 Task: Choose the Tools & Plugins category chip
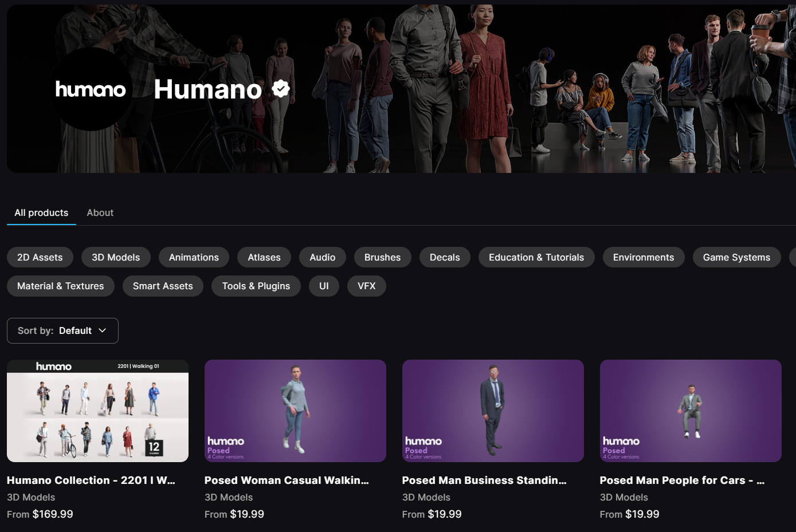click(x=256, y=286)
